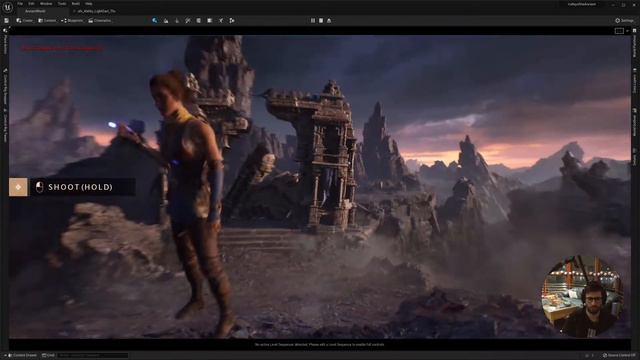Click the mouse icon beside SHOOT
Screen dimensions: 640x360
39,187
